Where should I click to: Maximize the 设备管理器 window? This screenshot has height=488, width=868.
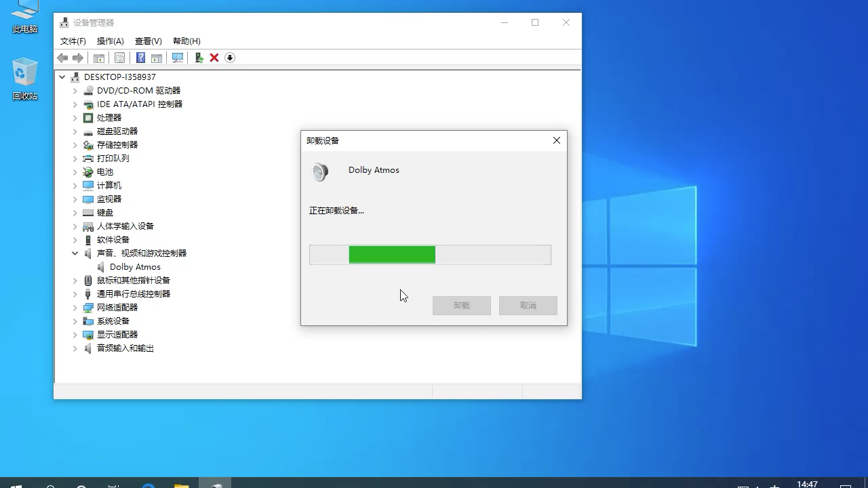coord(535,23)
